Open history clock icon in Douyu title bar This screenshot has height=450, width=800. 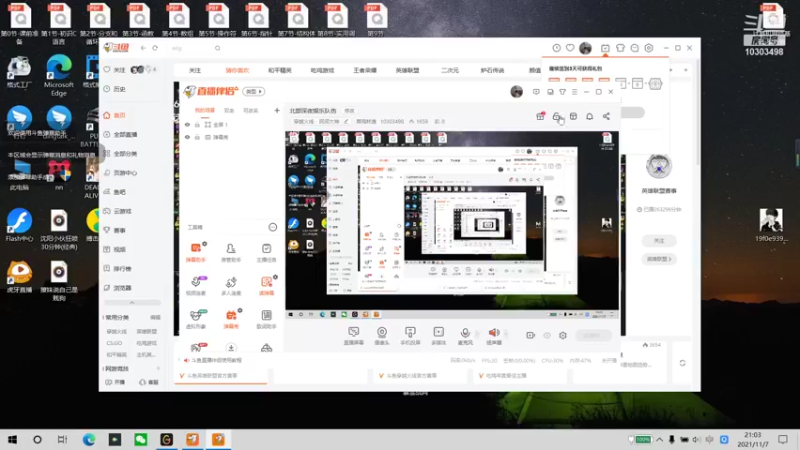click(x=557, y=48)
